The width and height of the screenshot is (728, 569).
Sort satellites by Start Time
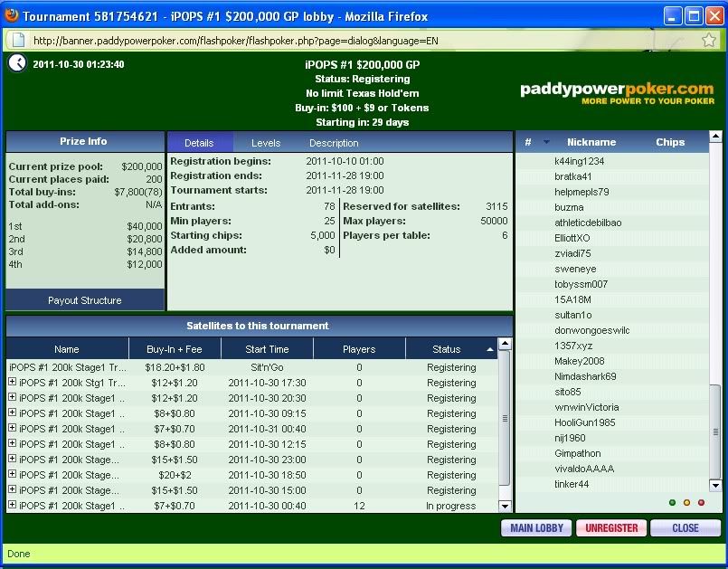267,349
